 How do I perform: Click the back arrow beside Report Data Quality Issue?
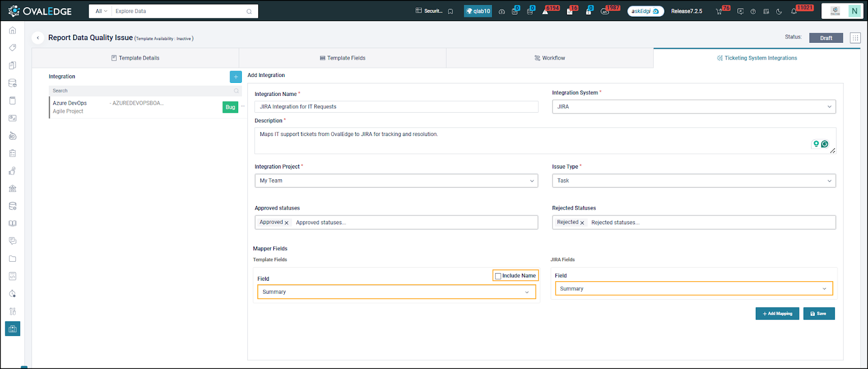tap(37, 38)
